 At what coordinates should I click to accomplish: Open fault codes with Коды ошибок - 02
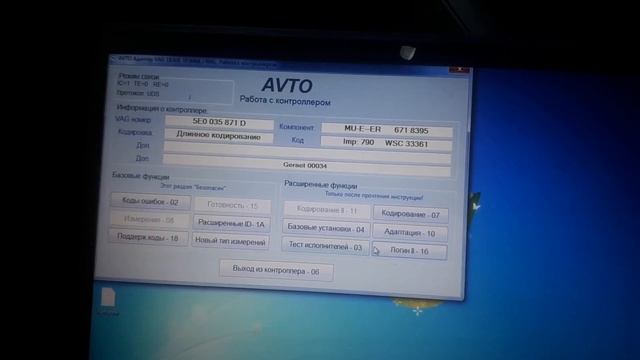(150, 201)
